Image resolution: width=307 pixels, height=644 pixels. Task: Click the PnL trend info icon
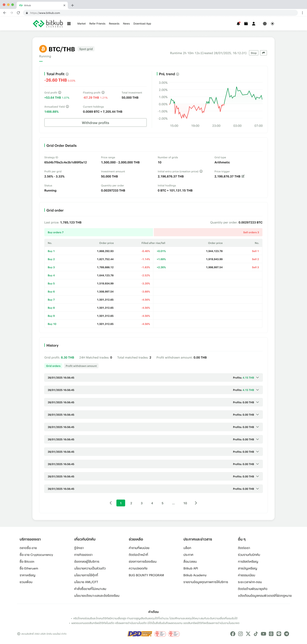point(177,74)
